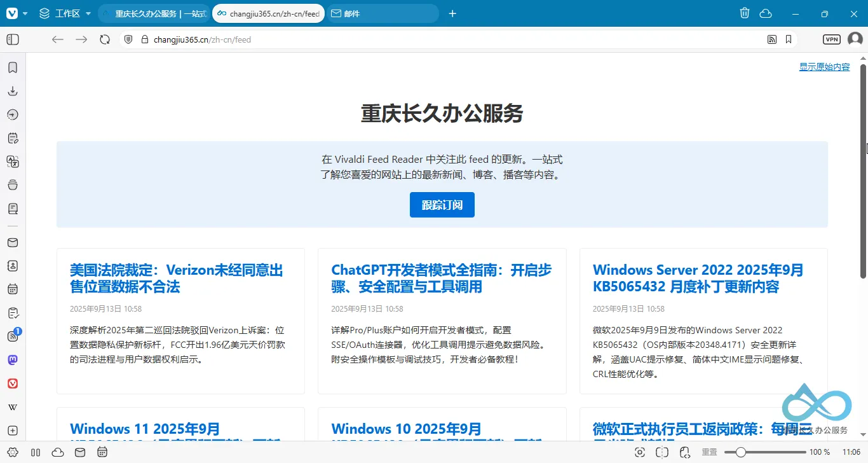868x463 pixels.
Task: Open the Bookmarks panel in sidebar
Action: tap(13, 67)
